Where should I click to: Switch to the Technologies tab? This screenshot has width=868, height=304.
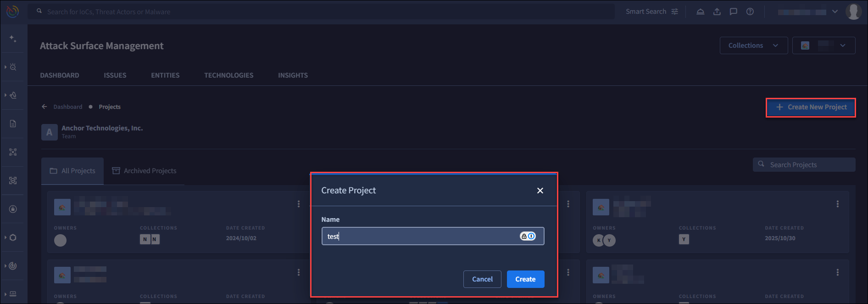click(228, 75)
